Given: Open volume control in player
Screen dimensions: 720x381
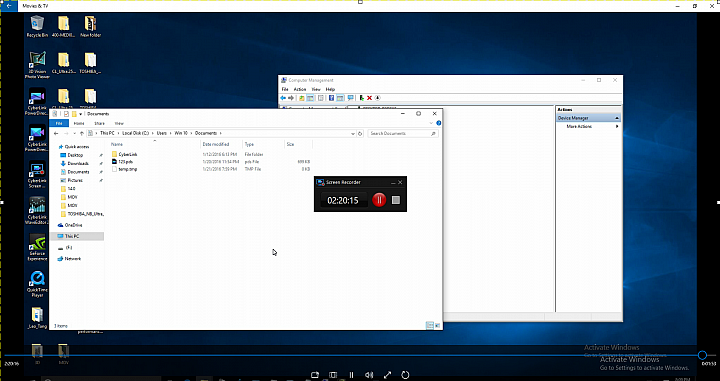Looking at the screenshot, I should coord(369,375).
